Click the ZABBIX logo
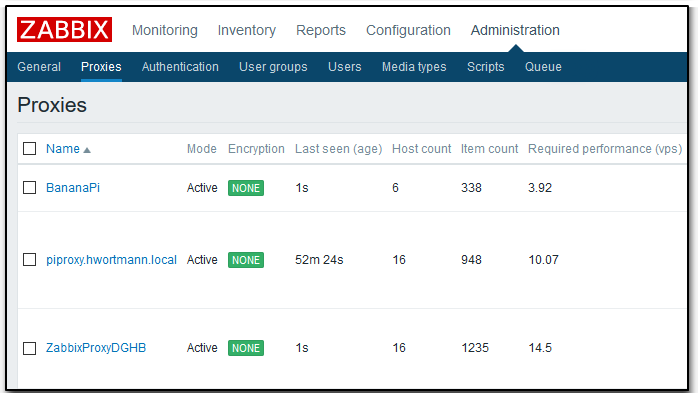This screenshot has width=698, height=400. (x=64, y=30)
